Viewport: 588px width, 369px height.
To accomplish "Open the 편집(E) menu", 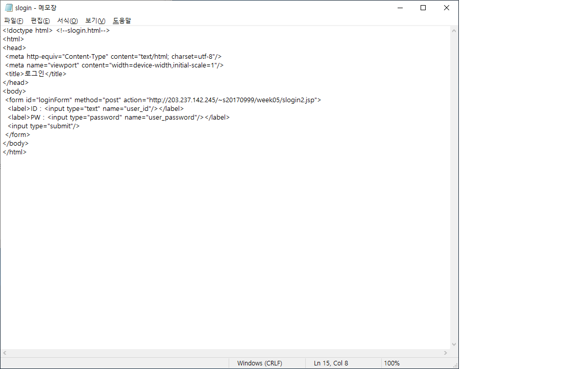I will click(40, 21).
